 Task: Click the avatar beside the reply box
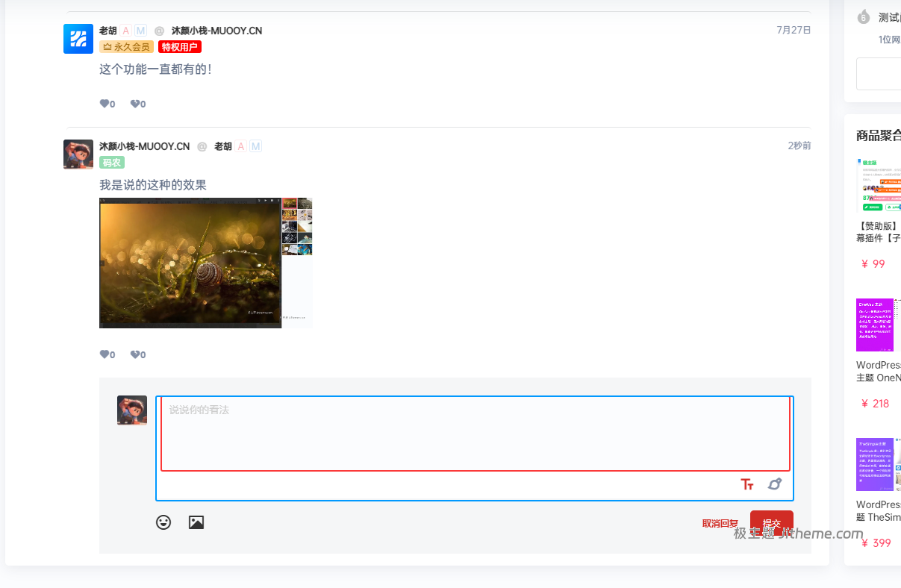click(132, 410)
